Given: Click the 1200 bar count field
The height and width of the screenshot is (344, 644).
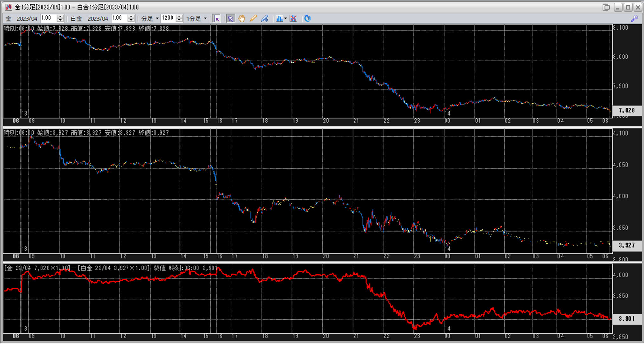Looking at the screenshot, I should tap(168, 18).
